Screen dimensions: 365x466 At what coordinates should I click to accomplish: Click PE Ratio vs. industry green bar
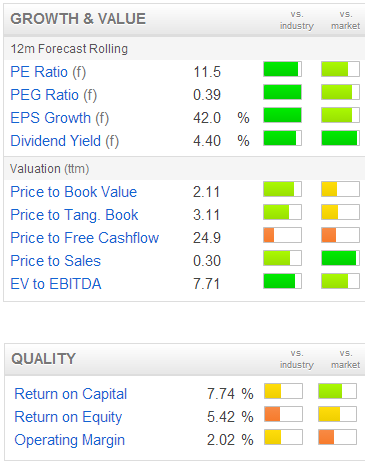point(282,69)
